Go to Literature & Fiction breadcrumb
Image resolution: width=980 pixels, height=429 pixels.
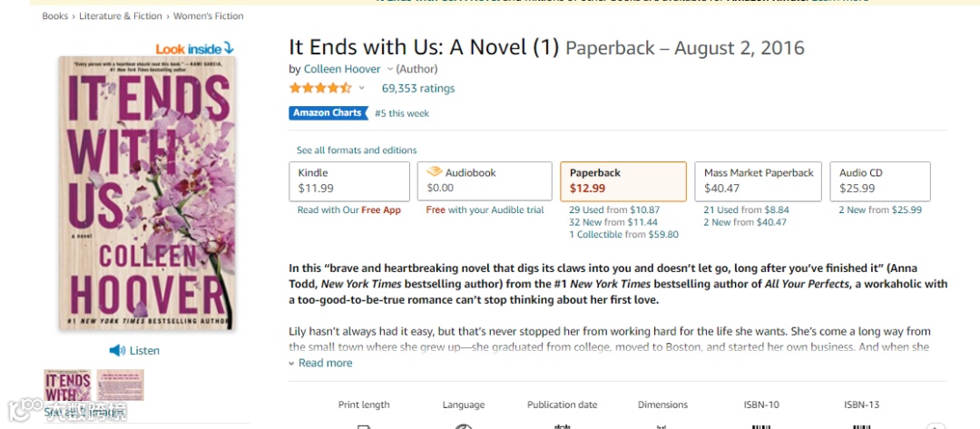pyautogui.click(x=121, y=16)
